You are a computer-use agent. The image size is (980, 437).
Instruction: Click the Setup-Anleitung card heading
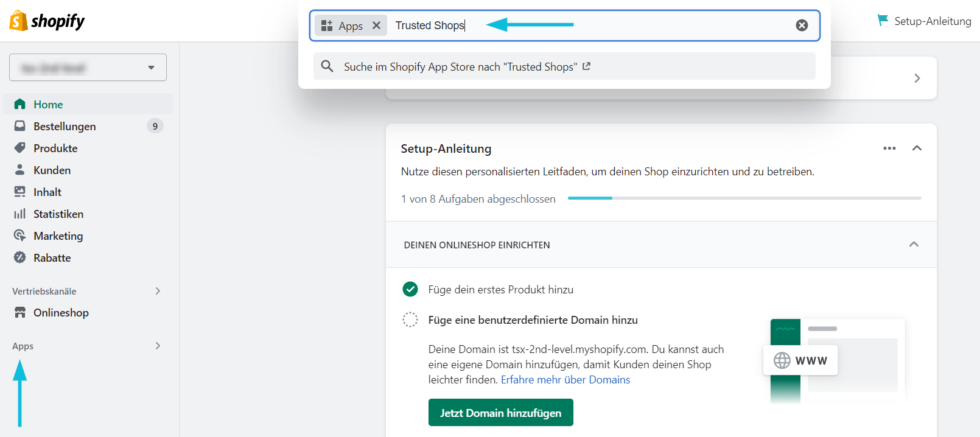pyautogui.click(x=446, y=149)
